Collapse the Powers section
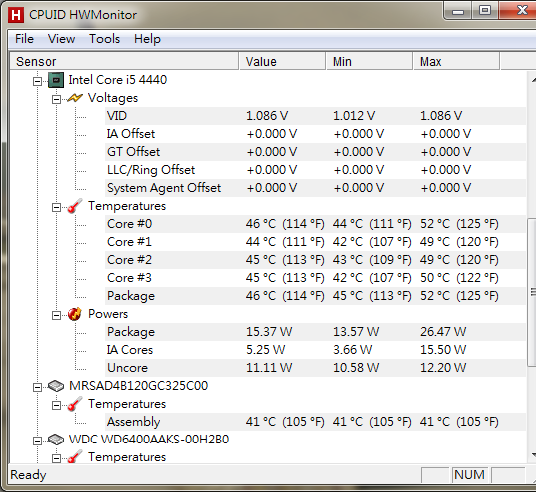This screenshot has width=536, height=492. click(x=56, y=315)
